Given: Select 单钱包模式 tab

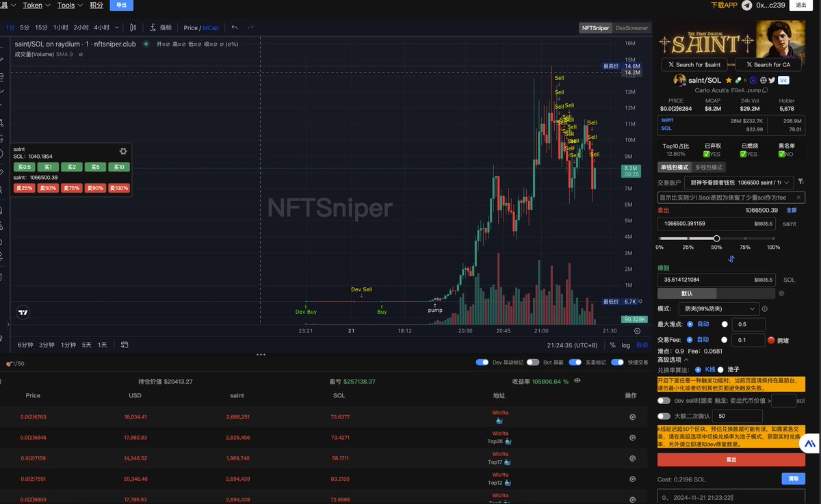Looking at the screenshot, I should click(x=674, y=167).
